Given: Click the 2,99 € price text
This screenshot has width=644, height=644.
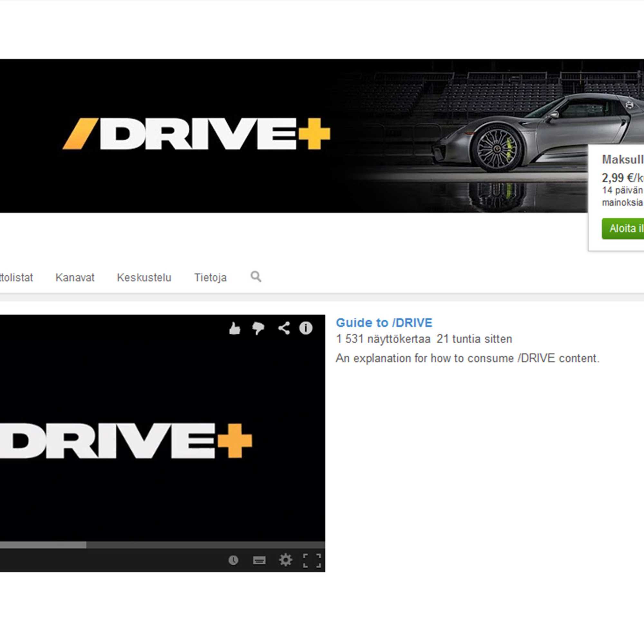Looking at the screenshot, I should click(617, 178).
